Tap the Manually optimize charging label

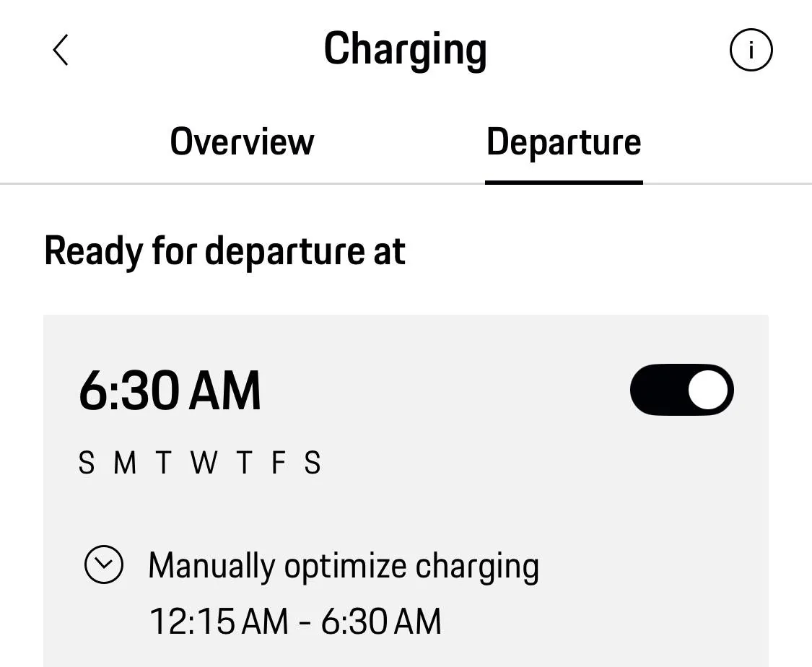343,566
